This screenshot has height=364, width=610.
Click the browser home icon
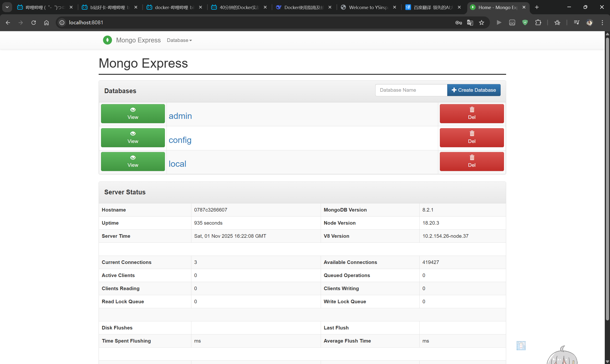(46, 23)
